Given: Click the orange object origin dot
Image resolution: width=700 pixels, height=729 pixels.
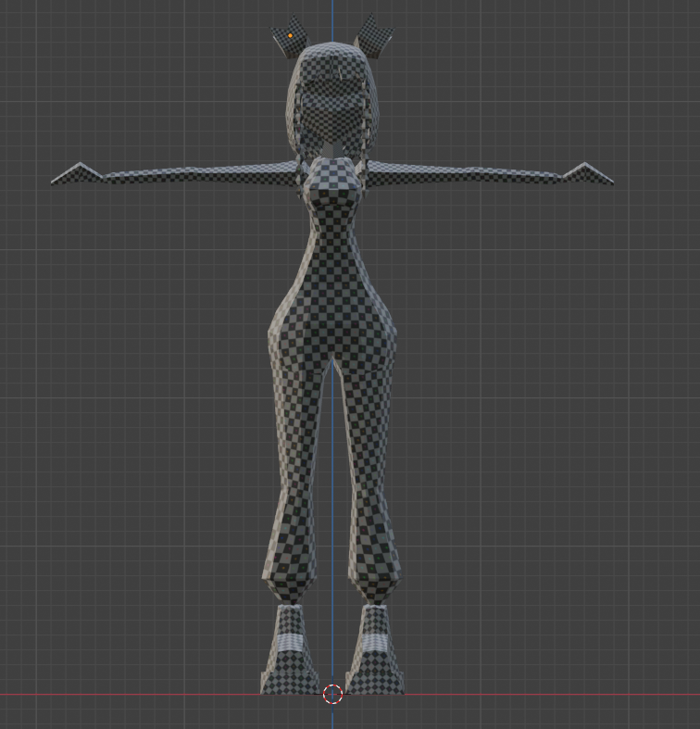Looking at the screenshot, I should 290,35.
